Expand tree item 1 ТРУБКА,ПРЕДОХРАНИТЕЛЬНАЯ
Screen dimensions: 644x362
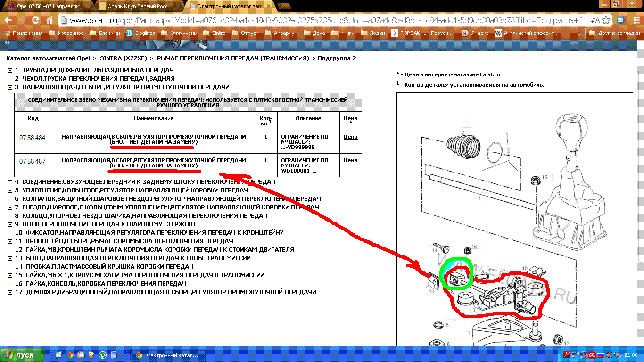[x=10, y=70]
